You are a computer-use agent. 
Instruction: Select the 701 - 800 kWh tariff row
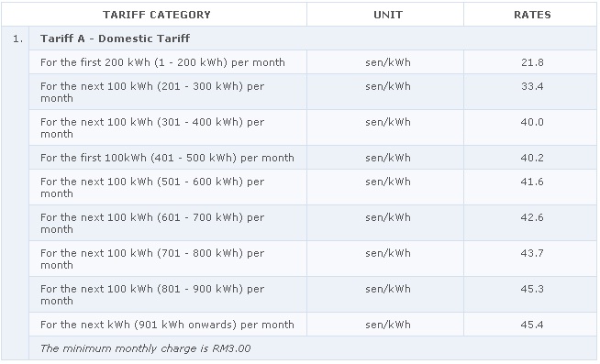coord(313,259)
